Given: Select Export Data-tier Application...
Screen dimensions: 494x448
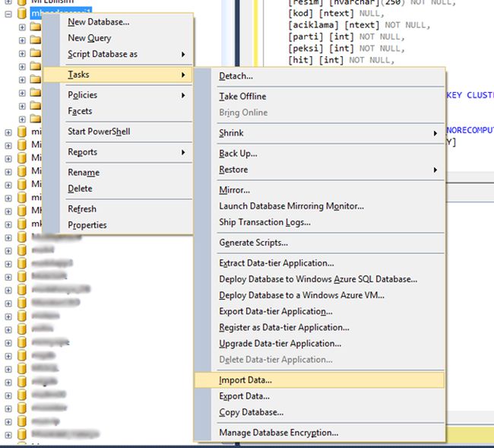Looking at the screenshot, I should tap(319, 312).
